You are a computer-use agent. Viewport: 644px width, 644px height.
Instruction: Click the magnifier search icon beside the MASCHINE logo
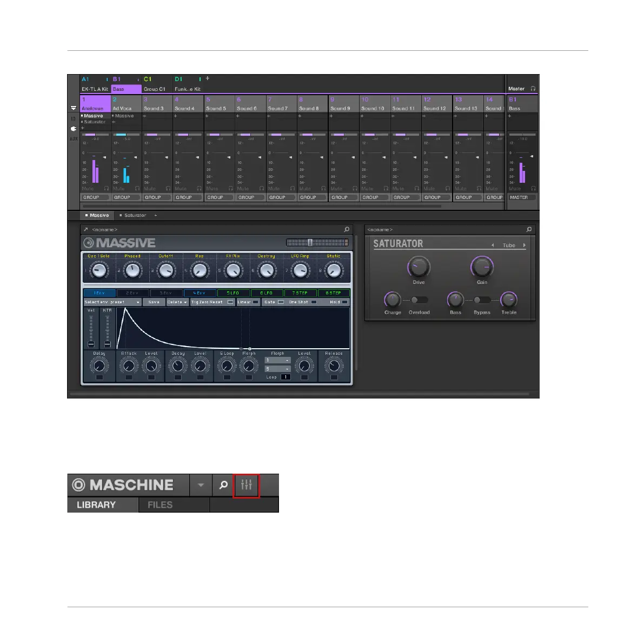coord(223,485)
